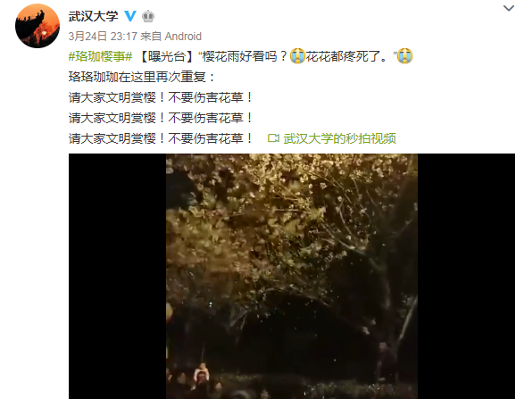Click the grey crown membership icon
Image resolution: width=532 pixels, height=399 pixels.
pos(148,16)
